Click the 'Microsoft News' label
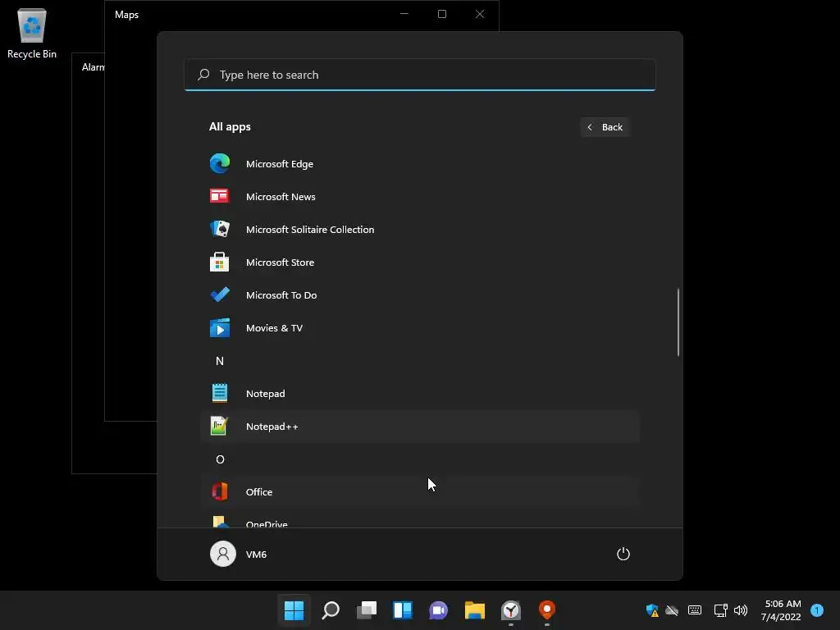The image size is (840, 630). tap(281, 197)
